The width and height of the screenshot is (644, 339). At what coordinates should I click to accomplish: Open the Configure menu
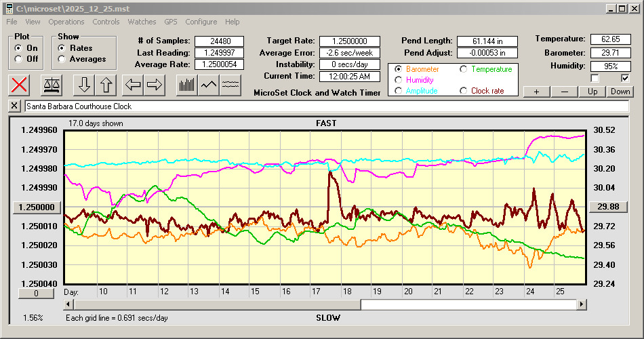click(201, 22)
